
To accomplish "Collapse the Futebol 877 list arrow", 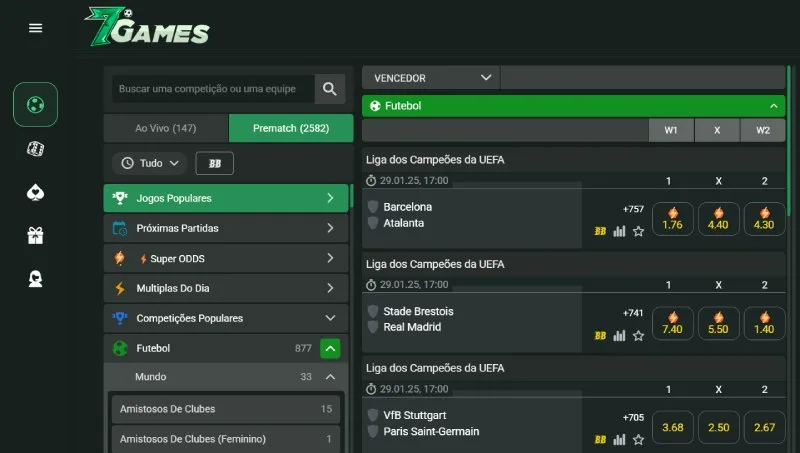I will [330, 348].
